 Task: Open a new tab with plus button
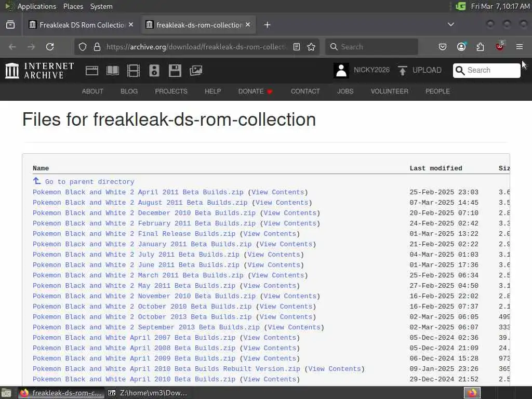click(268, 25)
